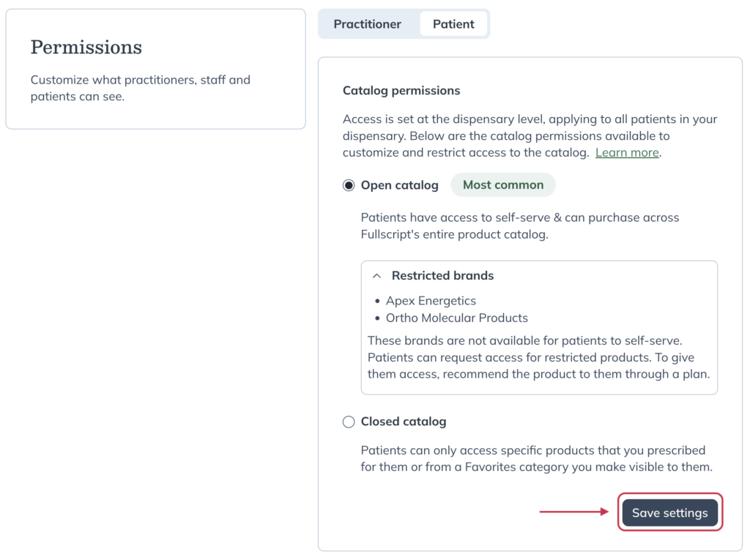Click the Open catalog label text
The height and width of the screenshot is (560, 750).
click(400, 185)
